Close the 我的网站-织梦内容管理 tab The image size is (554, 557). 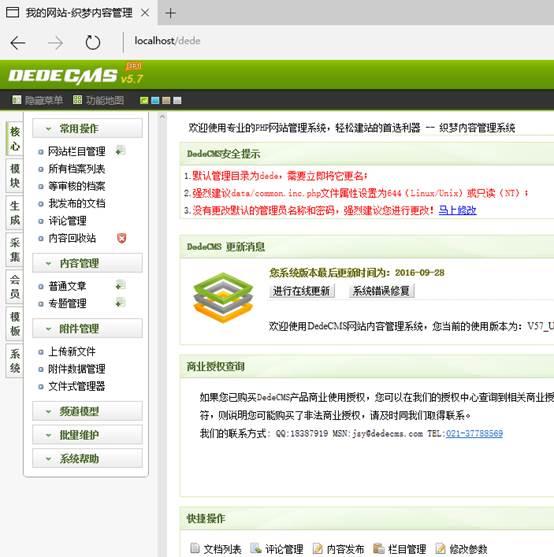145,13
